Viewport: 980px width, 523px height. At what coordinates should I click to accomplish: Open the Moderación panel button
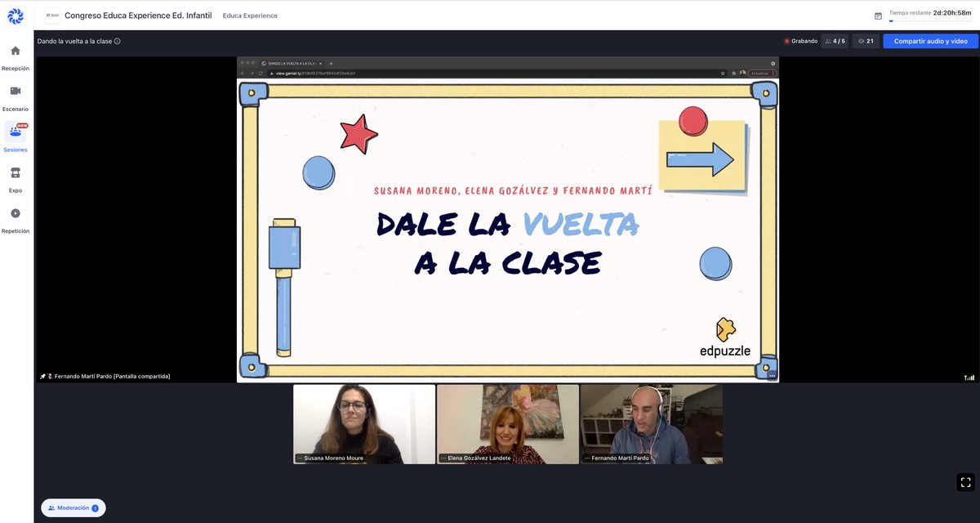73,507
